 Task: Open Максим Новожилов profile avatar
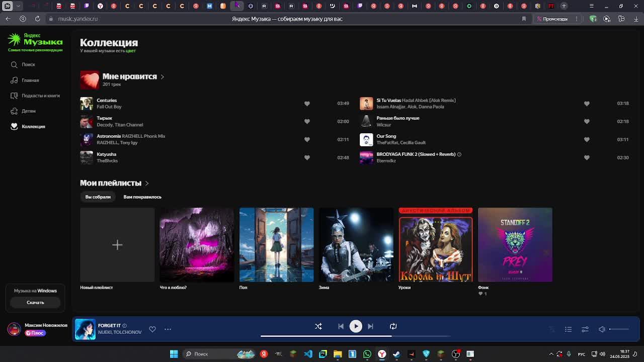pos(14,329)
